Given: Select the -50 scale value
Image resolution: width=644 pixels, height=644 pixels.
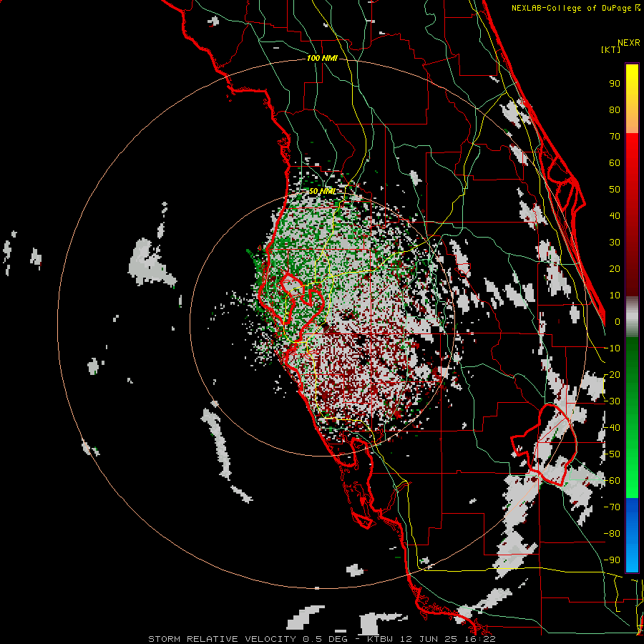Looking at the screenshot, I should 612,454.
